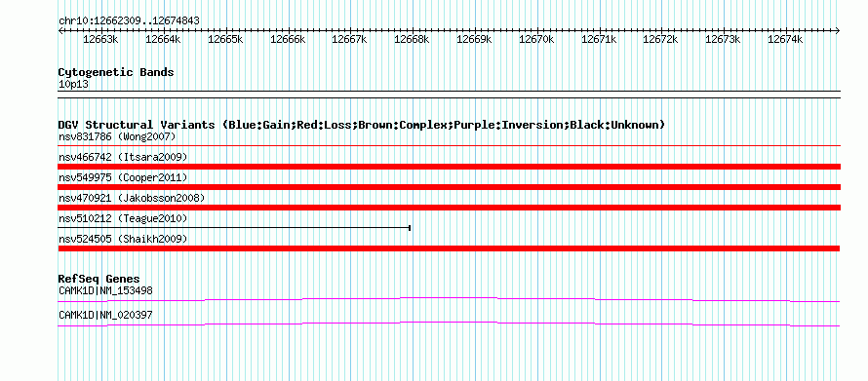Open variant nsv831786 (Wong2007) label
The height and width of the screenshot is (381, 868).
pyautogui.click(x=117, y=136)
